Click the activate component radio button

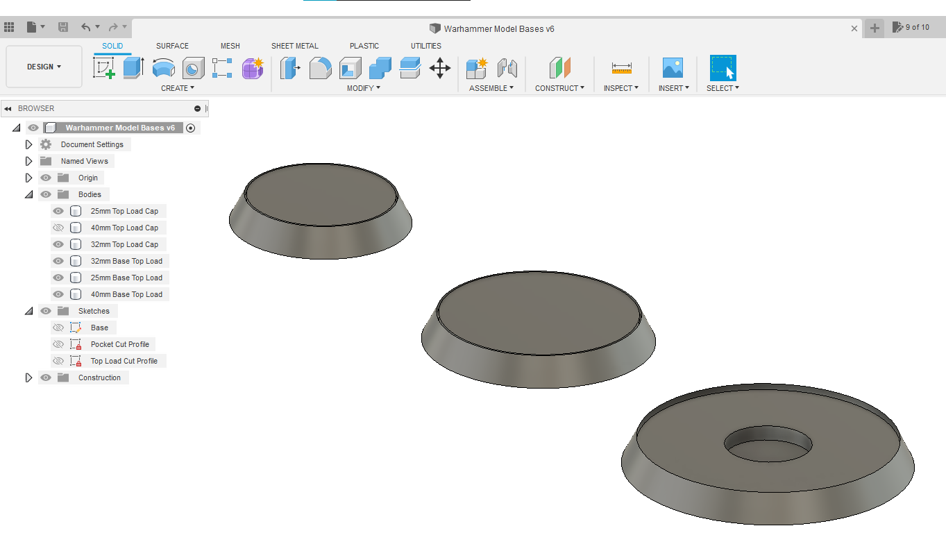tap(190, 128)
